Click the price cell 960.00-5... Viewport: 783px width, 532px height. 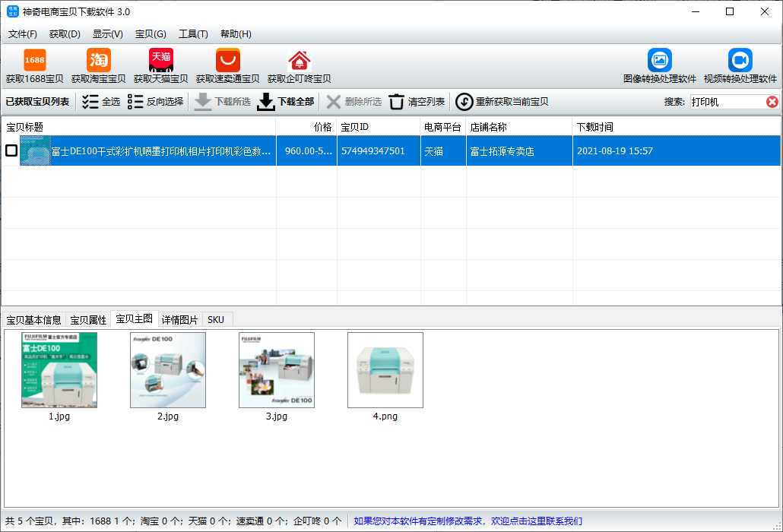pos(307,150)
